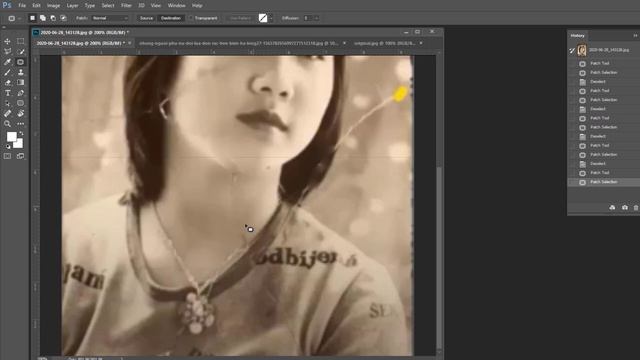Click the background color swatch
The image size is (640, 360).
coord(19,144)
